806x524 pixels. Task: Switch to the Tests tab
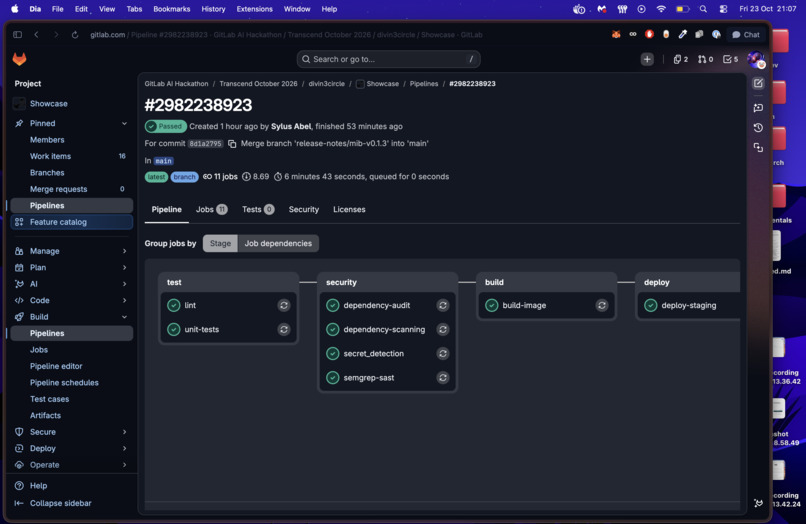click(258, 209)
